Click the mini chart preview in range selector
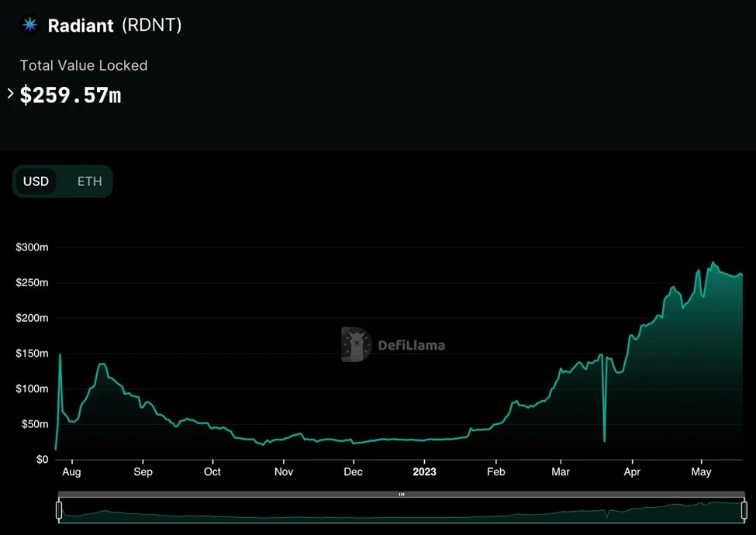Image resolution: width=756 pixels, height=535 pixels. coord(401,511)
